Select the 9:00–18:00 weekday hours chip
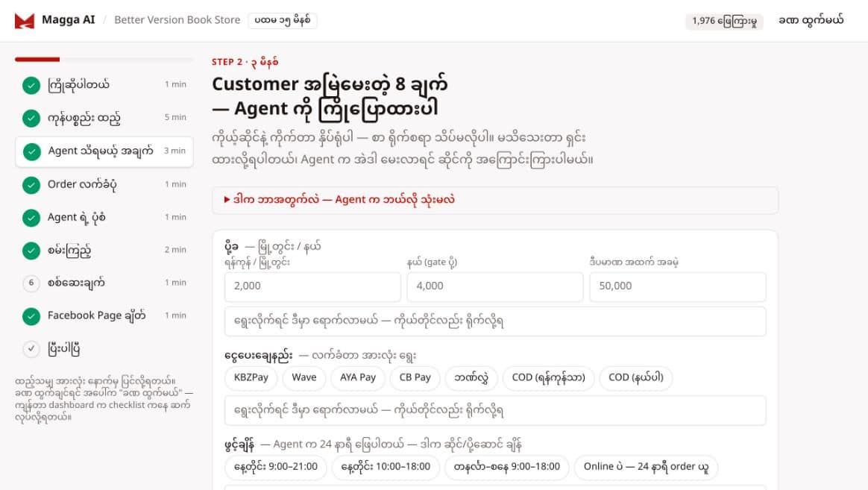The width and height of the screenshot is (868, 490). [506, 467]
